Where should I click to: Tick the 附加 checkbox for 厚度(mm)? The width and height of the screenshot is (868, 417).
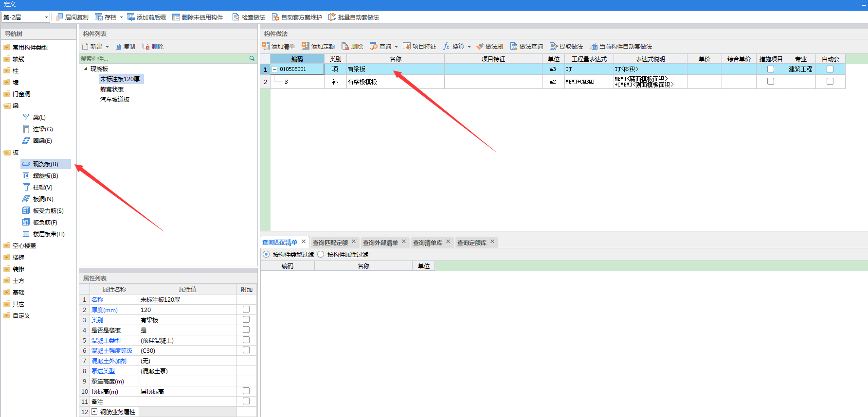(246, 309)
